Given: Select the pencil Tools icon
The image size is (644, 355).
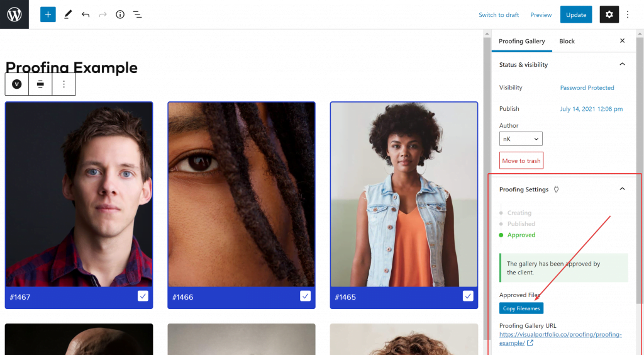Looking at the screenshot, I should [68, 14].
